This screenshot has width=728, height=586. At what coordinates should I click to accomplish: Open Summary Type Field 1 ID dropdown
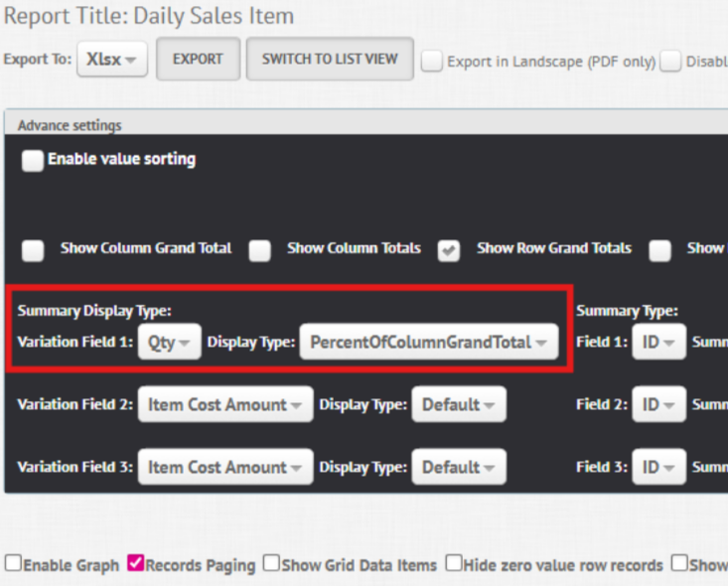tap(658, 342)
